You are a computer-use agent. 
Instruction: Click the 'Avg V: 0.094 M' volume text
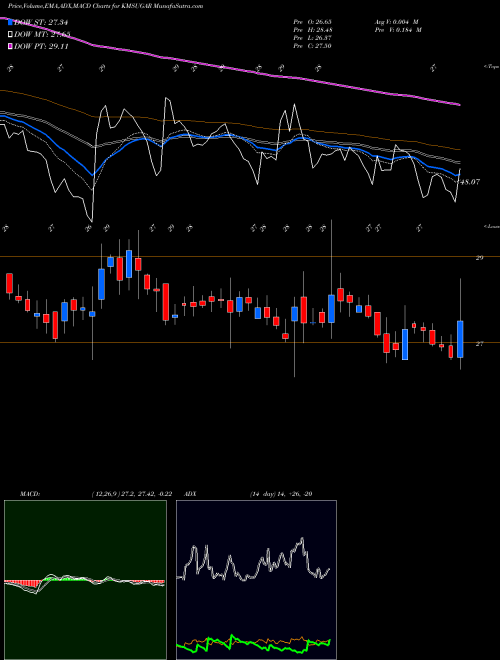pyautogui.click(x=396, y=21)
